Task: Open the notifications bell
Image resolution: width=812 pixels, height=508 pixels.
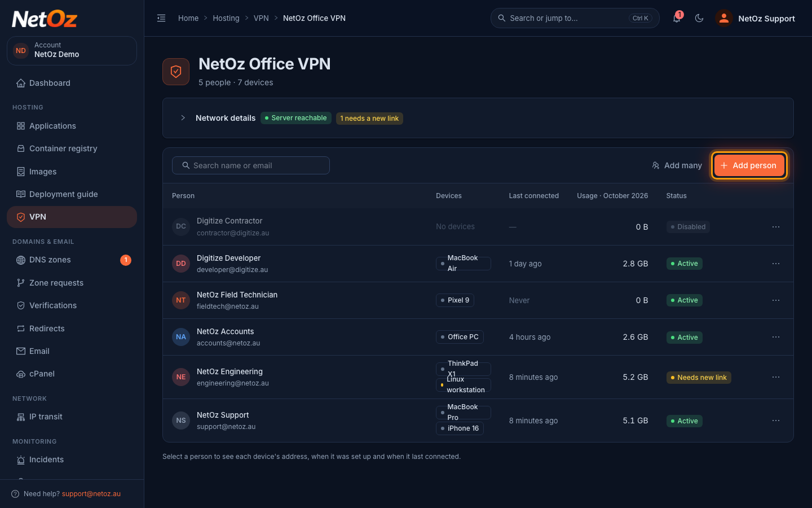Action: pyautogui.click(x=677, y=18)
